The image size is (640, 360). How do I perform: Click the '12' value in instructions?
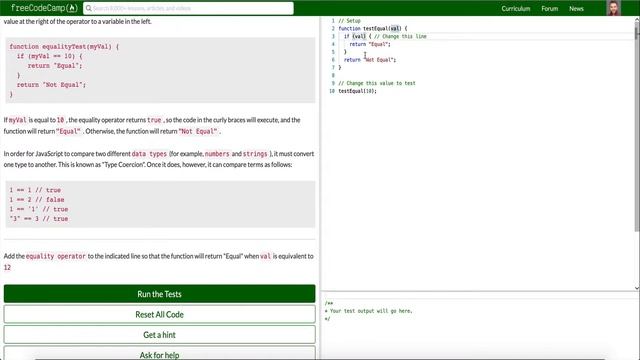pyautogui.click(x=7, y=268)
